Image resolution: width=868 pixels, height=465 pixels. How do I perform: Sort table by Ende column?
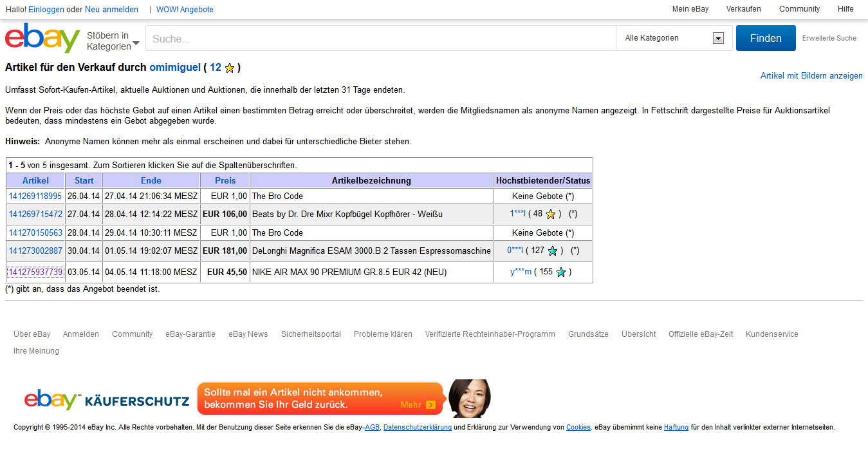point(151,180)
